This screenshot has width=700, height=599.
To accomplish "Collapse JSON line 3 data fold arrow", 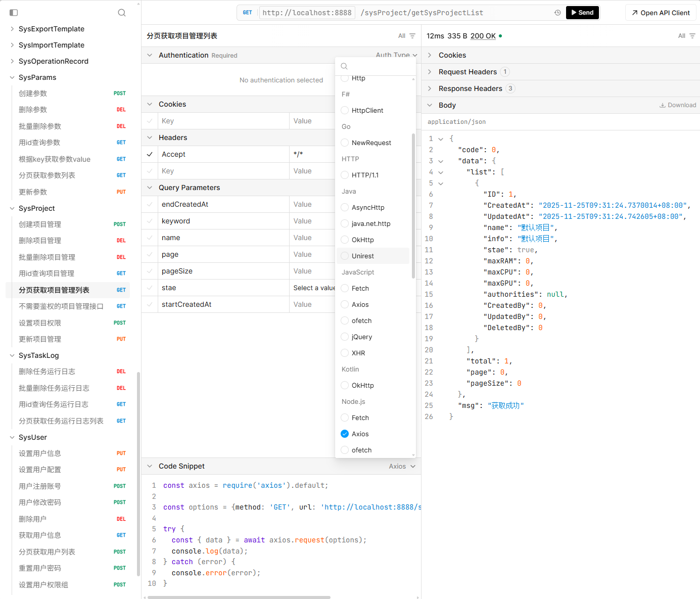I will point(441,161).
